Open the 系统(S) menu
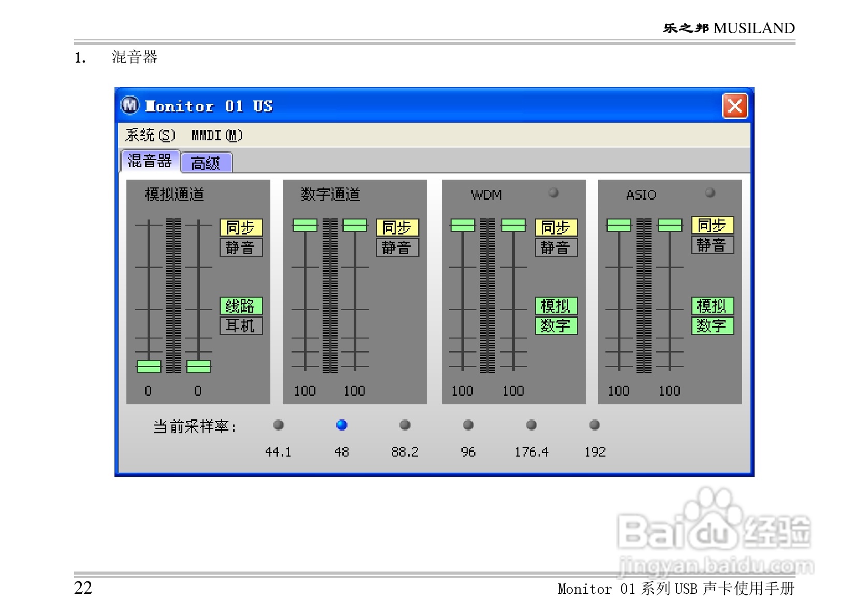The width and height of the screenshot is (868, 615). click(x=150, y=136)
